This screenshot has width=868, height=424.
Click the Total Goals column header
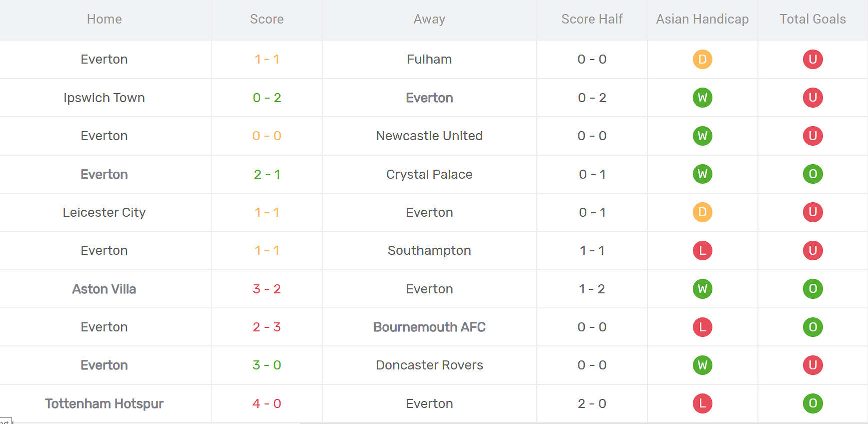tap(812, 19)
